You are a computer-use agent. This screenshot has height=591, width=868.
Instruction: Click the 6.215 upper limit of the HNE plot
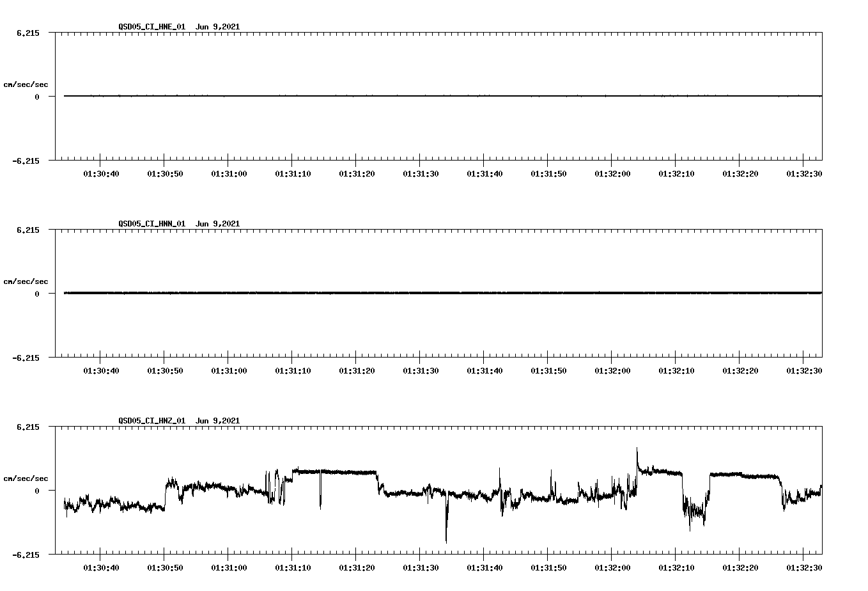click(x=28, y=33)
